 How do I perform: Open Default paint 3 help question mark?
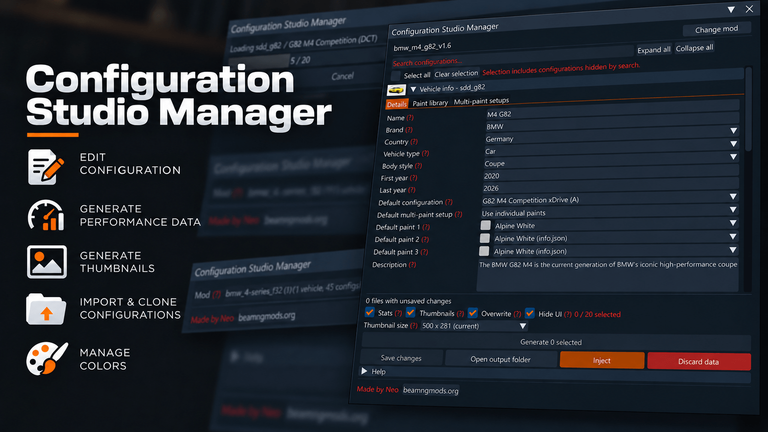(x=424, y=252)
